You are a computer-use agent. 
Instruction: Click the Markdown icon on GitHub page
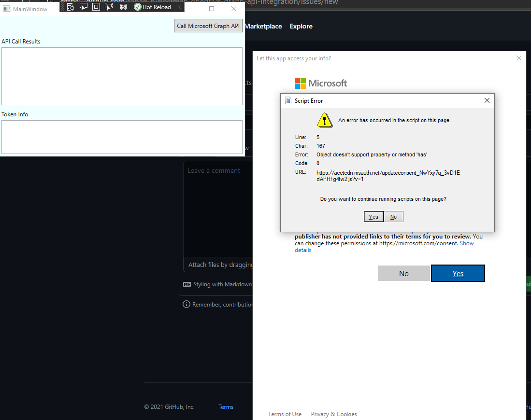coord(187,284)
